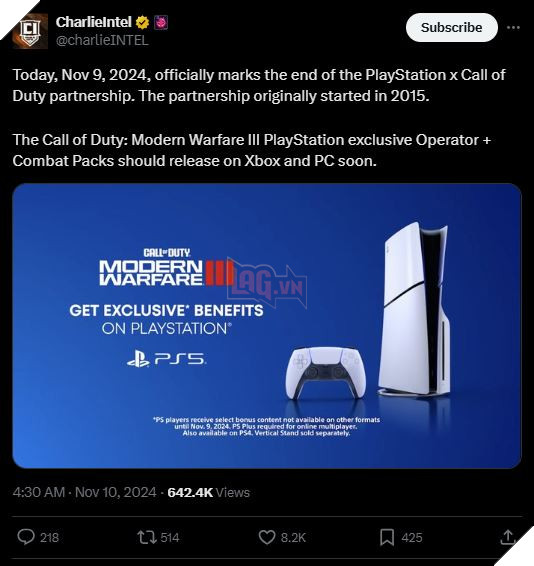This screenshot has width=534, height=566.
Task: Click the 642.4K Views count
Action: tap(208, 492)
